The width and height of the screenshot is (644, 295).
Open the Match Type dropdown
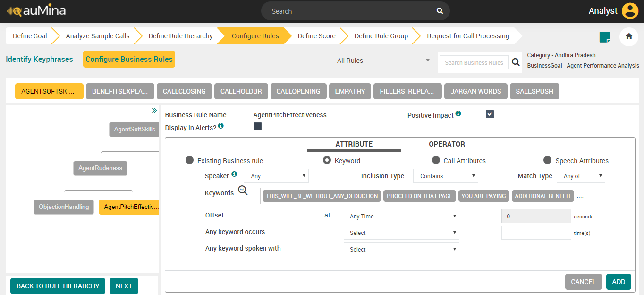coord(581,176)
